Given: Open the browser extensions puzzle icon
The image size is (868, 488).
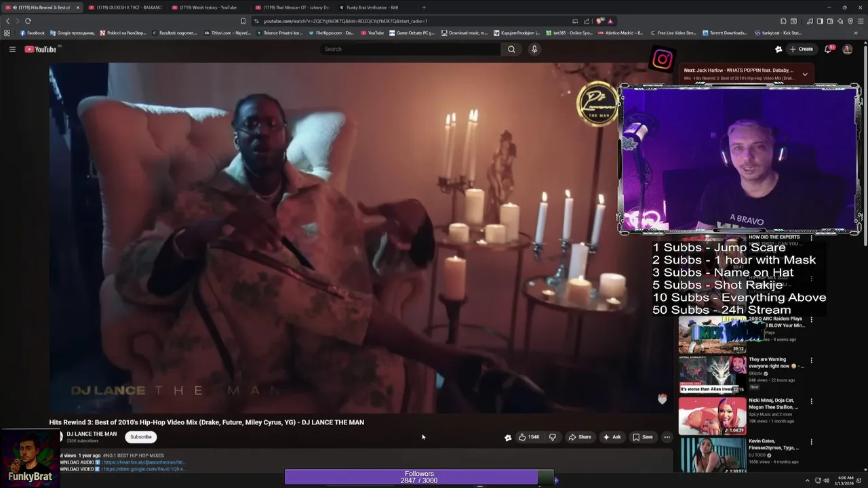Looking at the screenshot, I should [783, 21].
